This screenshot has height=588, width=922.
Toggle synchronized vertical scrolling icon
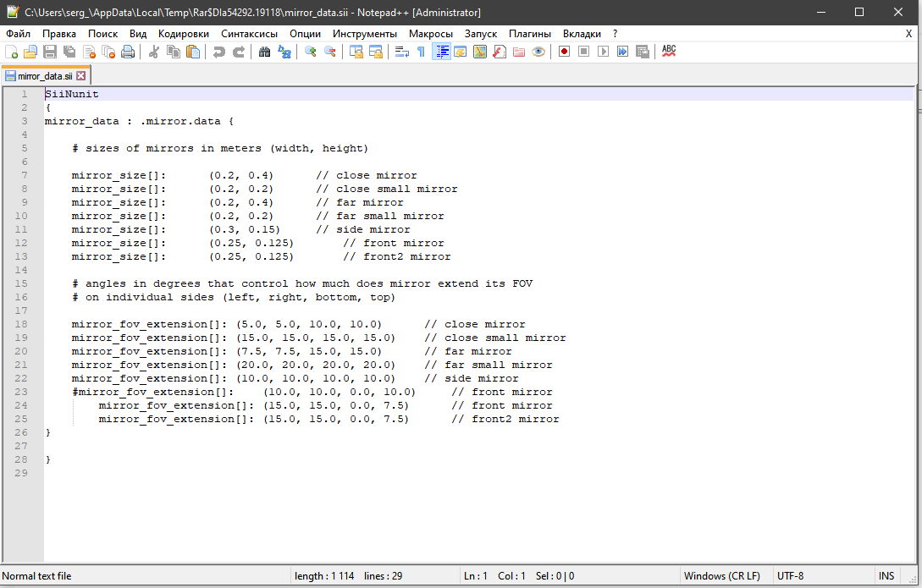(x=356, y=52)
